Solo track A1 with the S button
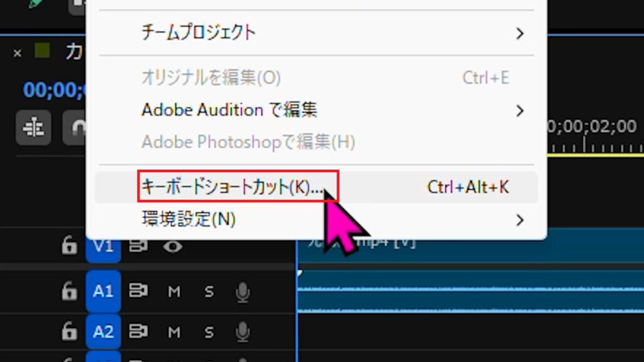 [209, 292]
